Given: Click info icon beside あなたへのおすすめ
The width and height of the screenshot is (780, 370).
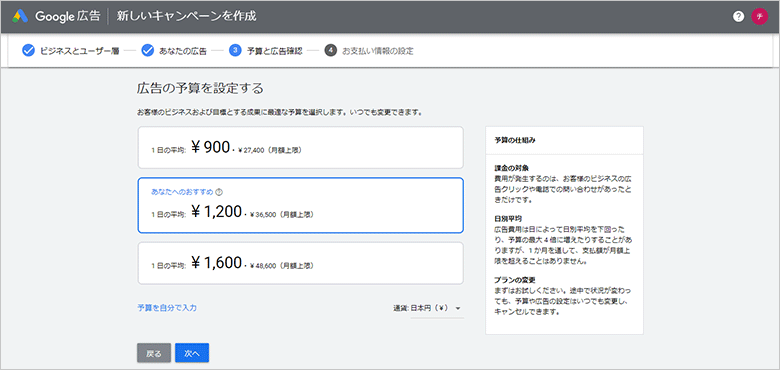Looking at the screenshot, I should tap(218, 191).
